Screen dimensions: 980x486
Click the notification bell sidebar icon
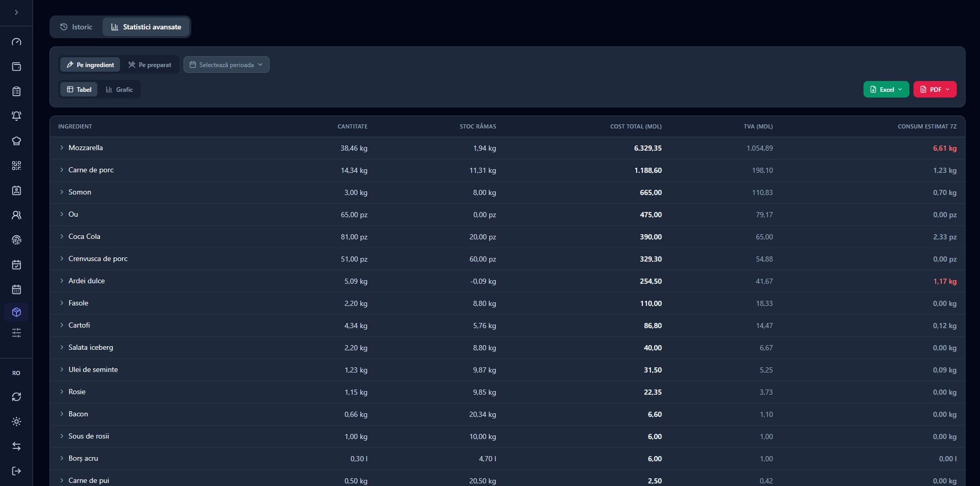[16, 116]
